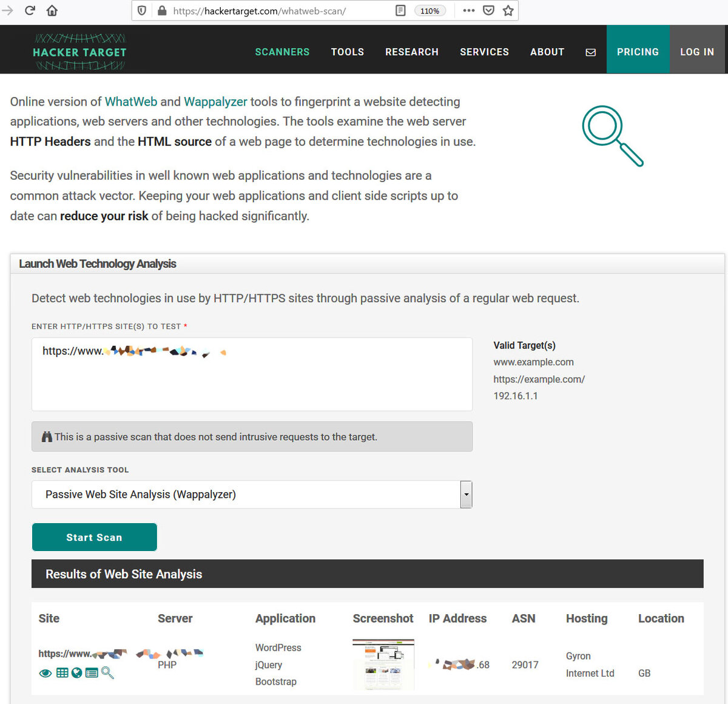
Task: Click the Start Scan button
Action: click(x=94, y=537)
